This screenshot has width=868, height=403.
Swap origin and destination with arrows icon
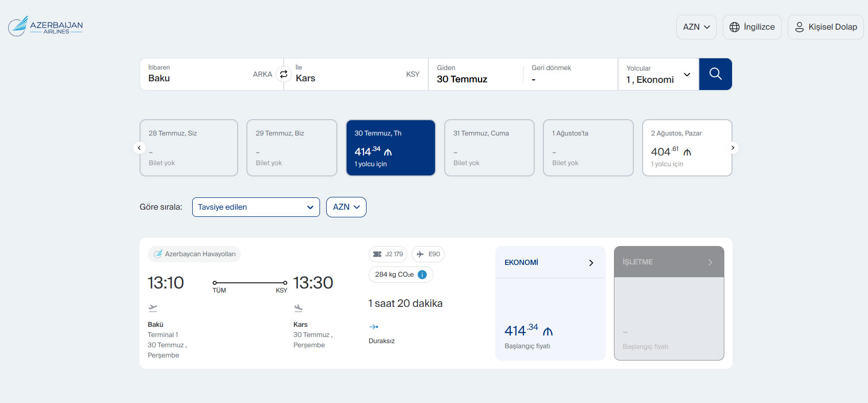pos(284,74)
